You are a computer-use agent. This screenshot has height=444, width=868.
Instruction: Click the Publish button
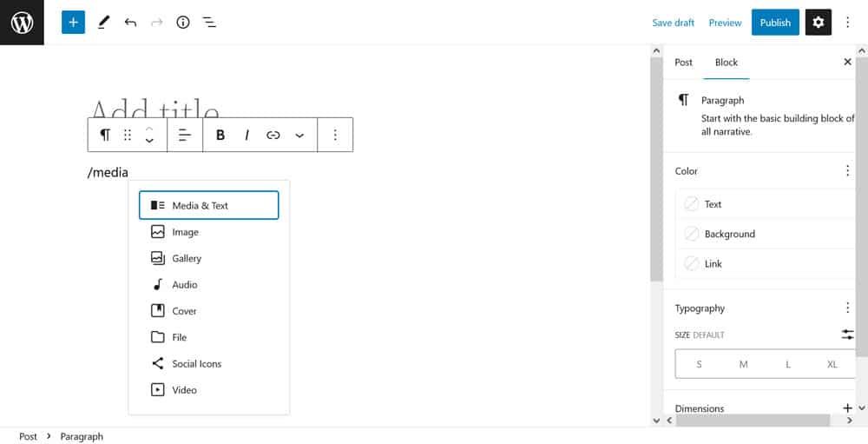point(775,23)
